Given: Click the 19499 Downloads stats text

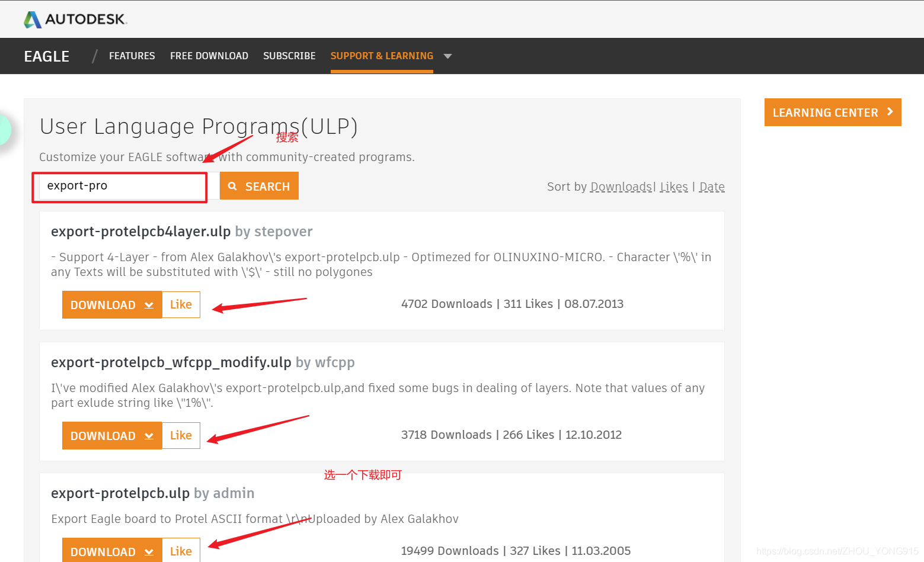Looking at the screenshot, I should [450, 551].
